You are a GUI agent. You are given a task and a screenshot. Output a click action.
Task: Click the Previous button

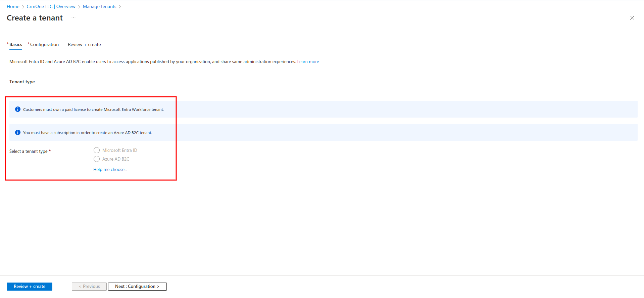[89, 287]
